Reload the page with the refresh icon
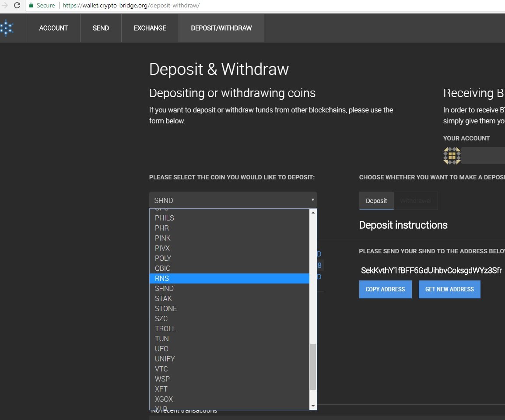The image size is (505, 420). [17, 5]
